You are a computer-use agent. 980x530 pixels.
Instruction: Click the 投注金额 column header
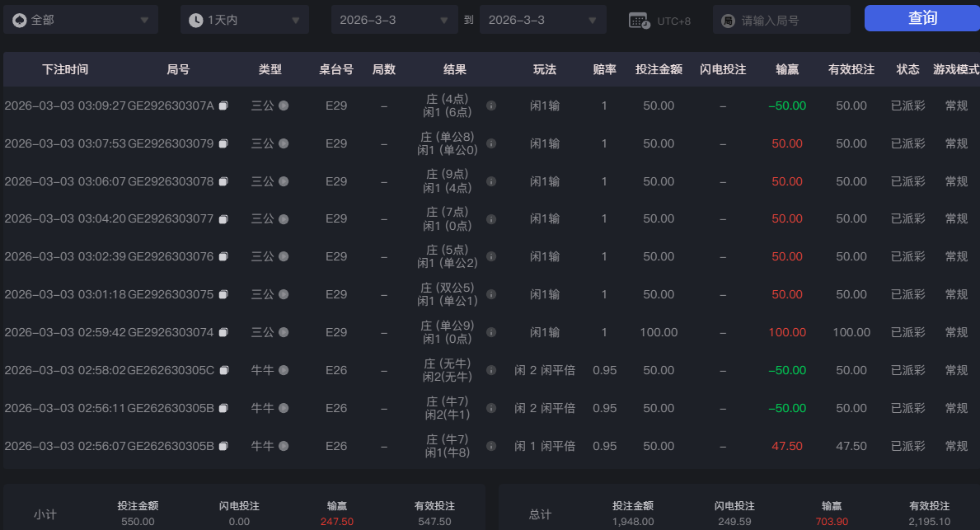click(659, 70)
